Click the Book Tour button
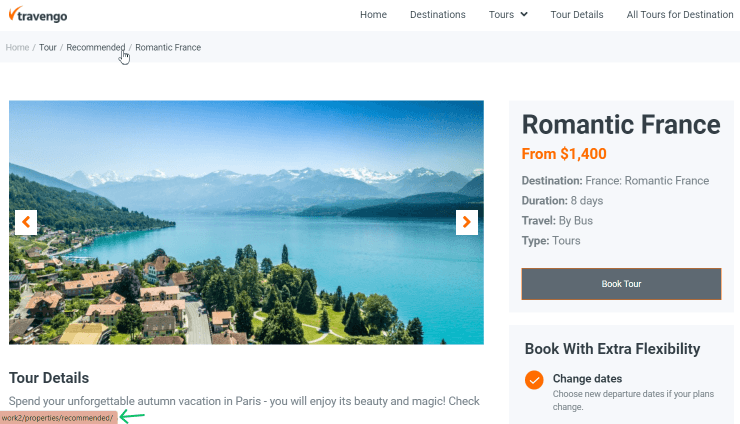 tap(621, 284)
